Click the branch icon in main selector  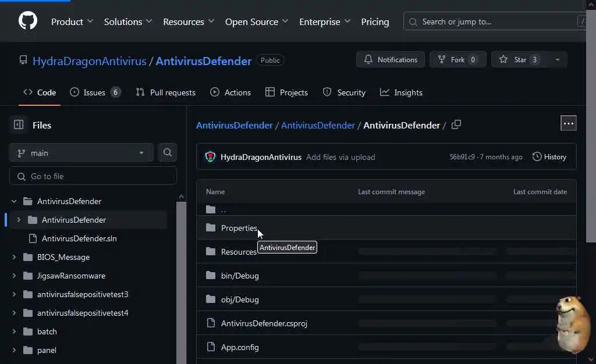(x=21, y=153)
